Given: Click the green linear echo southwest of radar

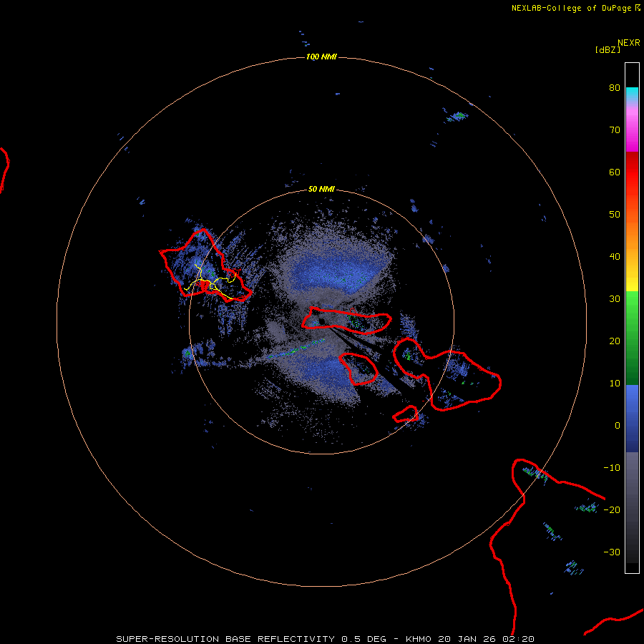Looking at the screenshot, I should click(296, 348).
